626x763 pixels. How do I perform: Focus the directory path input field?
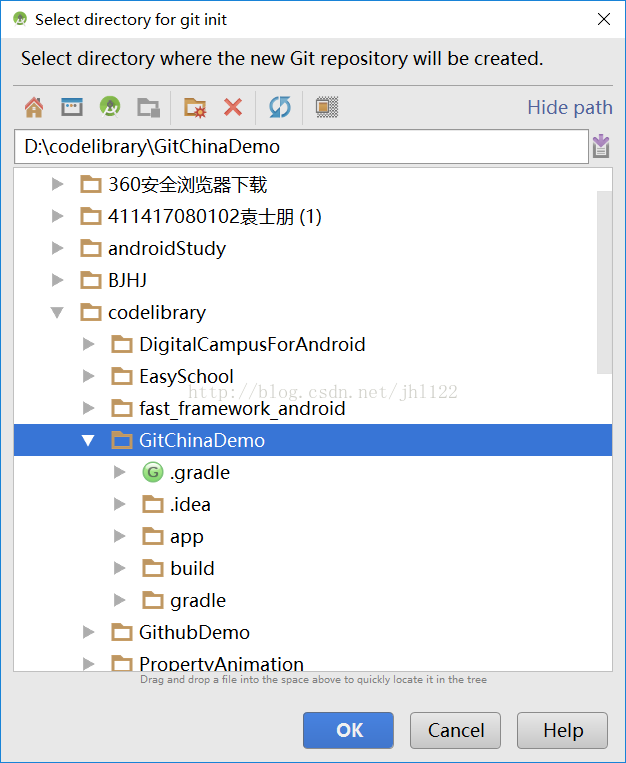301,146
